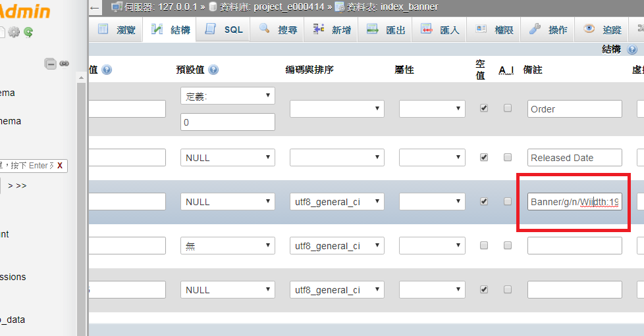Clear the navigation filter with X
Screen dimensions: 644x336
[60, 166]
